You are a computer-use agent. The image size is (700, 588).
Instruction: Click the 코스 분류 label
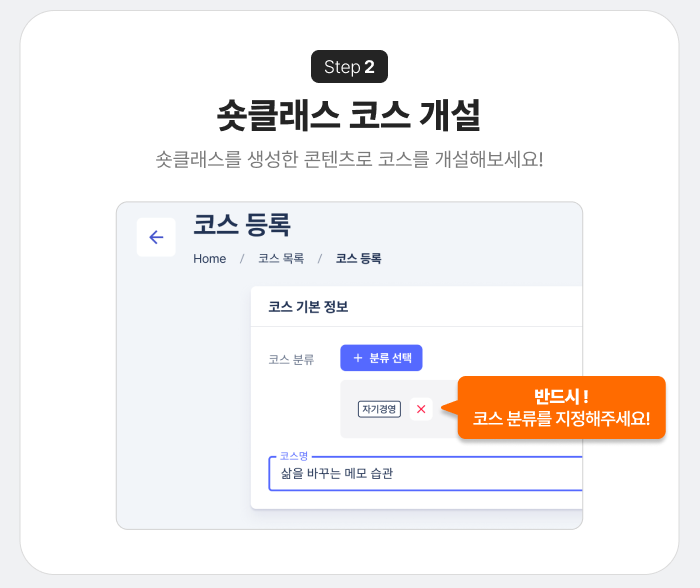point(291,359)
